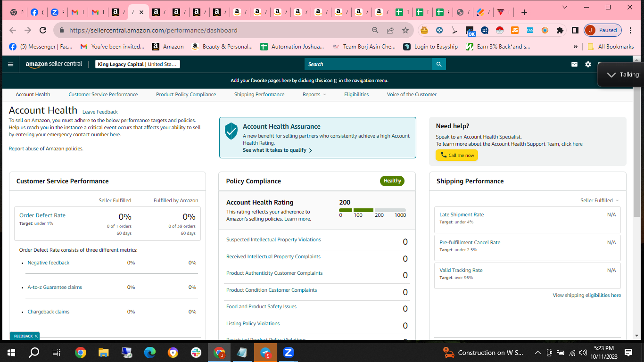The width and height of the screenshot is (644, 362).
Task: Click the FEEDBACK tab button
Action: point(25,336)
